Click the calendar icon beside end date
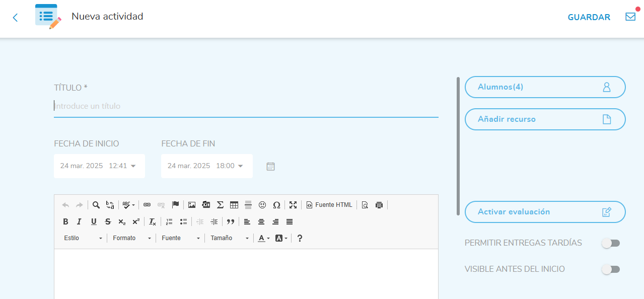 coord(270,167)
